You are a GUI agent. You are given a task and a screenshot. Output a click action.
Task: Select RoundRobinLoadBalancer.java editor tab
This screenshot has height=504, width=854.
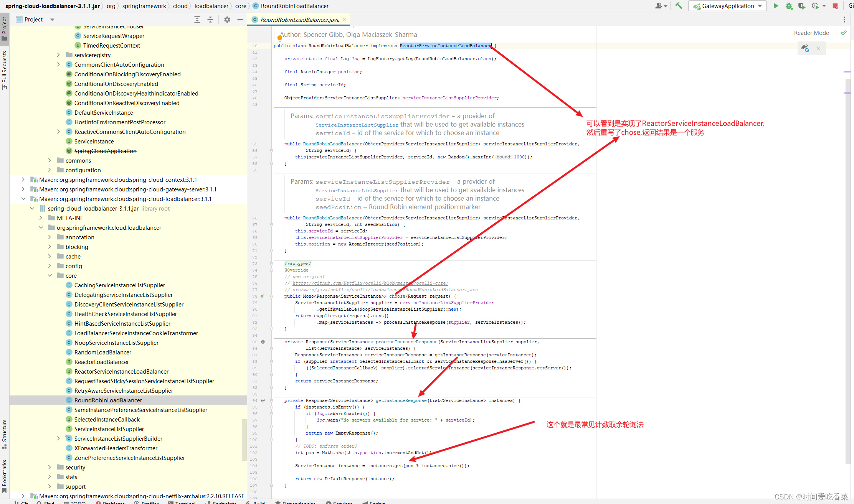tap(299, 20)
